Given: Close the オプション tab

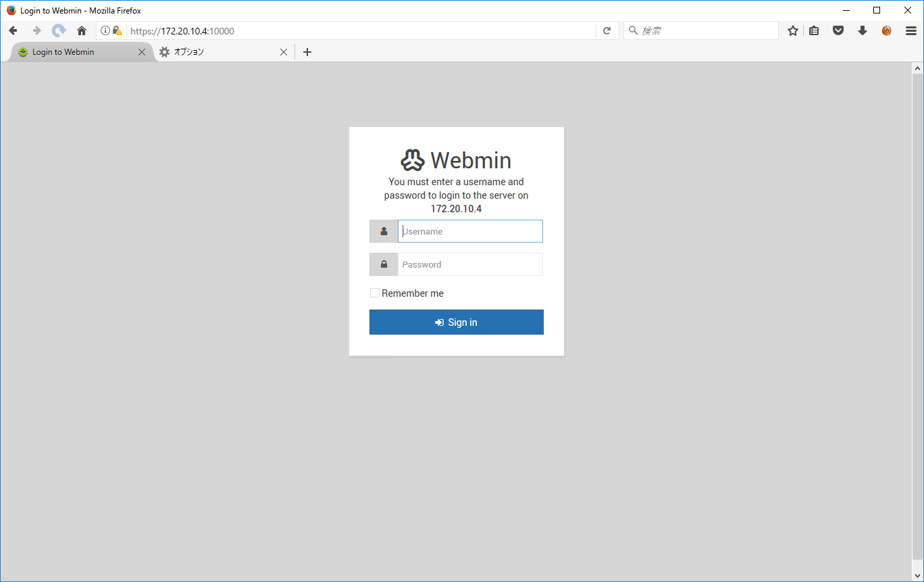Looking at the screenshot, I should 284,52.
